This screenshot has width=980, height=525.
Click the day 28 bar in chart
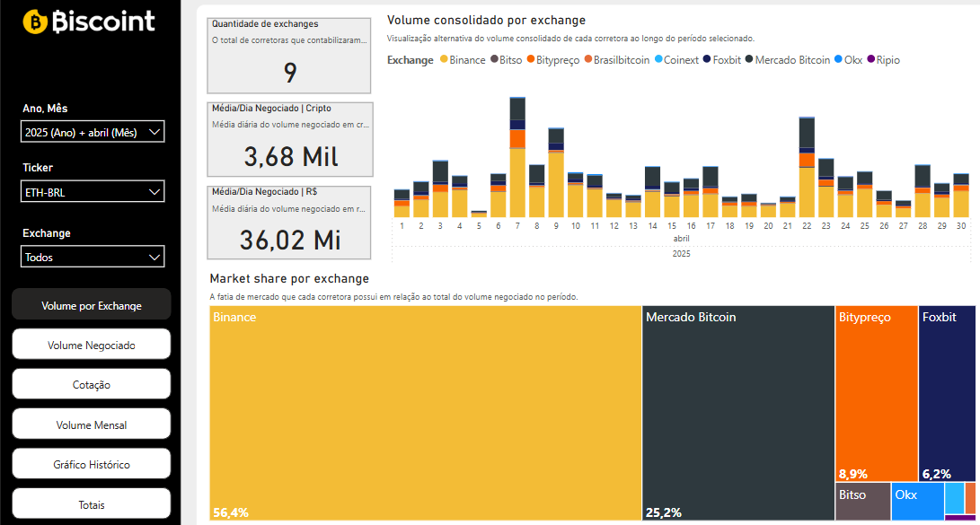pyautogui.click(x=923, y=191)
